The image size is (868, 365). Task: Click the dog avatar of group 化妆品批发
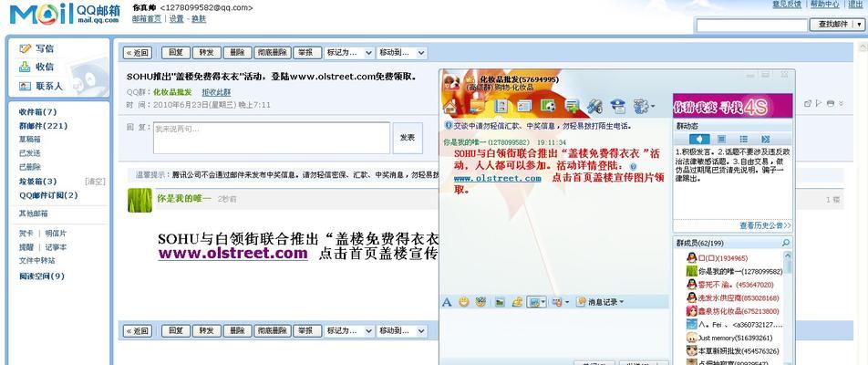click(451, 82)
